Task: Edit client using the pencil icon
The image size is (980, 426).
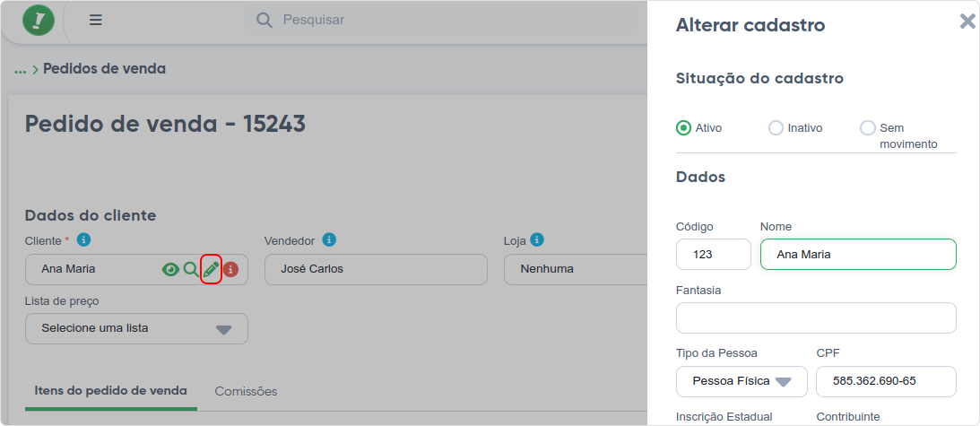Action: tap(212, 270)
